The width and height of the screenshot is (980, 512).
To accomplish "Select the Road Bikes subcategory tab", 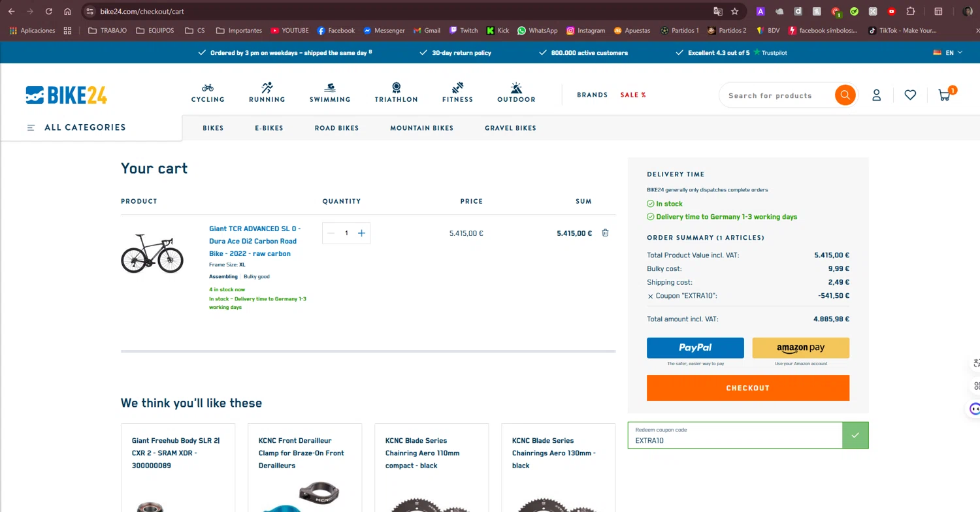I will pyautogui.click(x=336, y=128).
